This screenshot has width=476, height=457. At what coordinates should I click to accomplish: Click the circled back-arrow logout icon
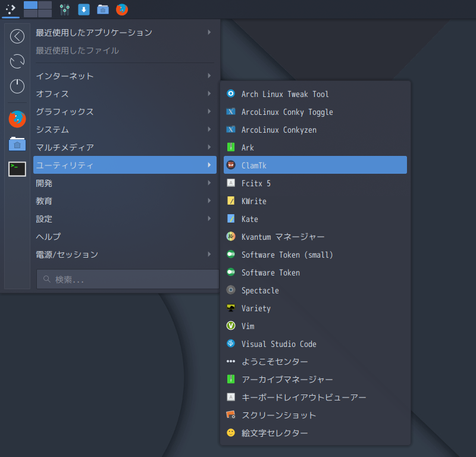(x=17, y=36)
